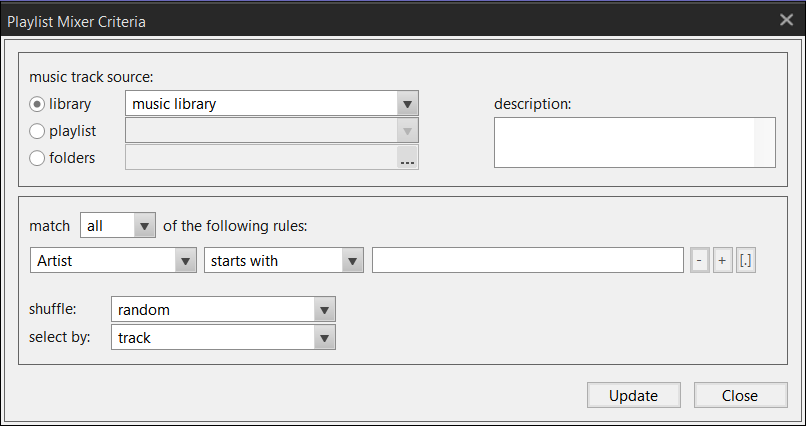Image resolution: width=806 pixels, height=426 pixels.
Task: Select the library radio button
Action: click(38, 104)
